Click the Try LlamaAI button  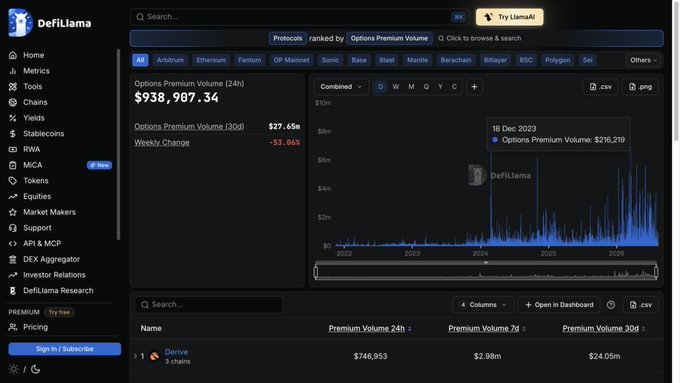[x=510, y=17]
